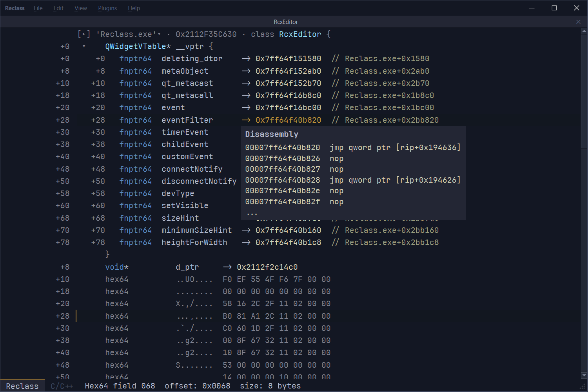The image size is (588, 392).
Task: Click QWidgetVTable* type name
Action: [138, 47]
